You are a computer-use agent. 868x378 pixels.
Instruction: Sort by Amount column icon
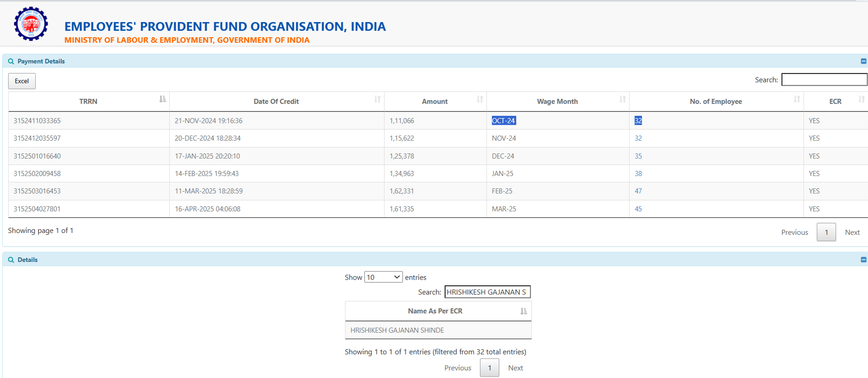[480, 99]
